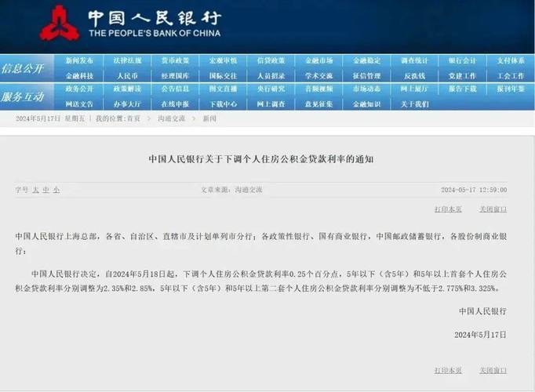The image size is (535, 392).
Task: Navigate to 金融市场
Action: pos(319,60)
